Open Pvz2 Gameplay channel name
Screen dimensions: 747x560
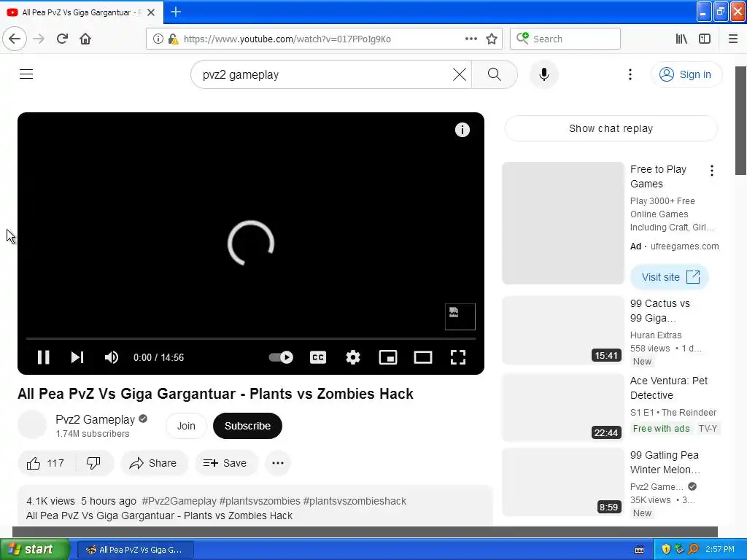pos(96,419)
